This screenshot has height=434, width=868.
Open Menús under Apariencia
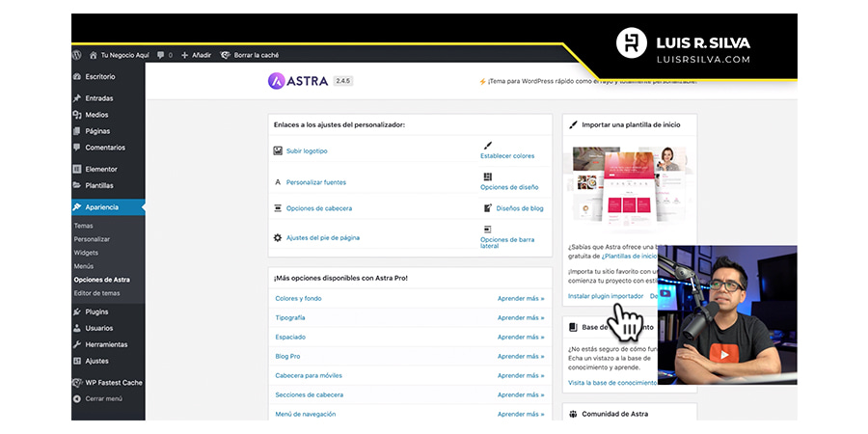84,266
